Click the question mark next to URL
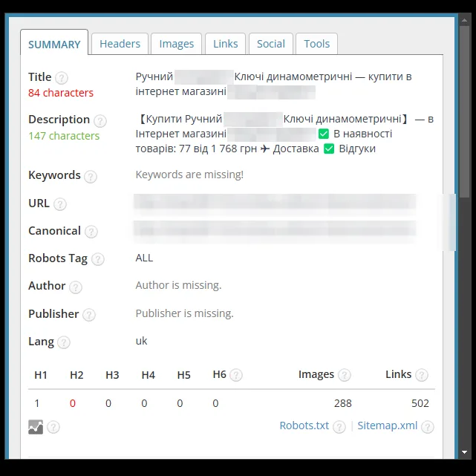Screen dimensions: 476x476 60,204
